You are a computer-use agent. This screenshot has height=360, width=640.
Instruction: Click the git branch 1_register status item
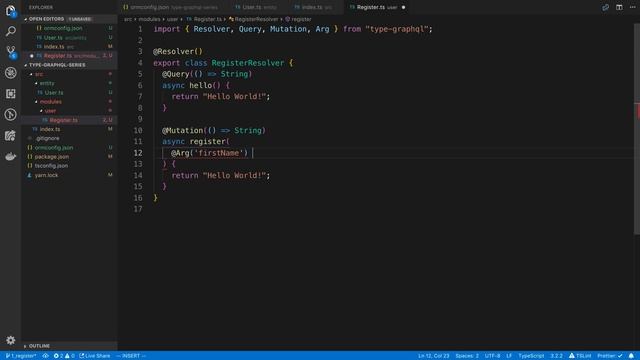[x=20, y=356]
